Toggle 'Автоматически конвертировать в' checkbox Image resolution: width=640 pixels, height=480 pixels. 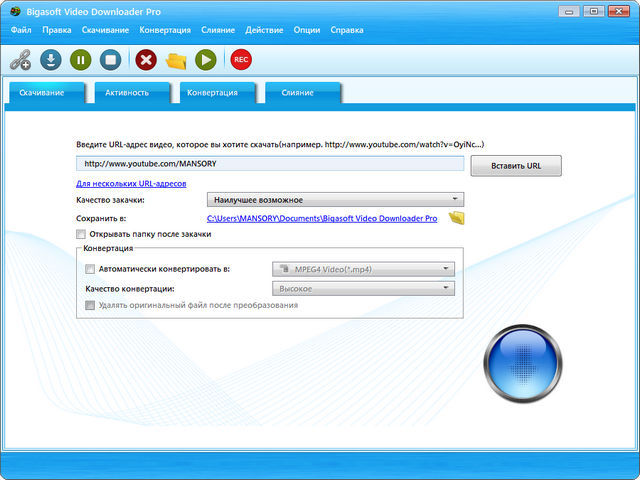click(90, 269)
